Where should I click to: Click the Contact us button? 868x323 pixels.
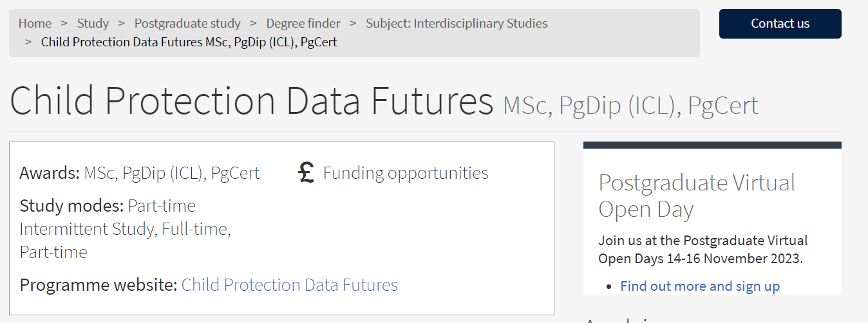click(x=780, y=24)
